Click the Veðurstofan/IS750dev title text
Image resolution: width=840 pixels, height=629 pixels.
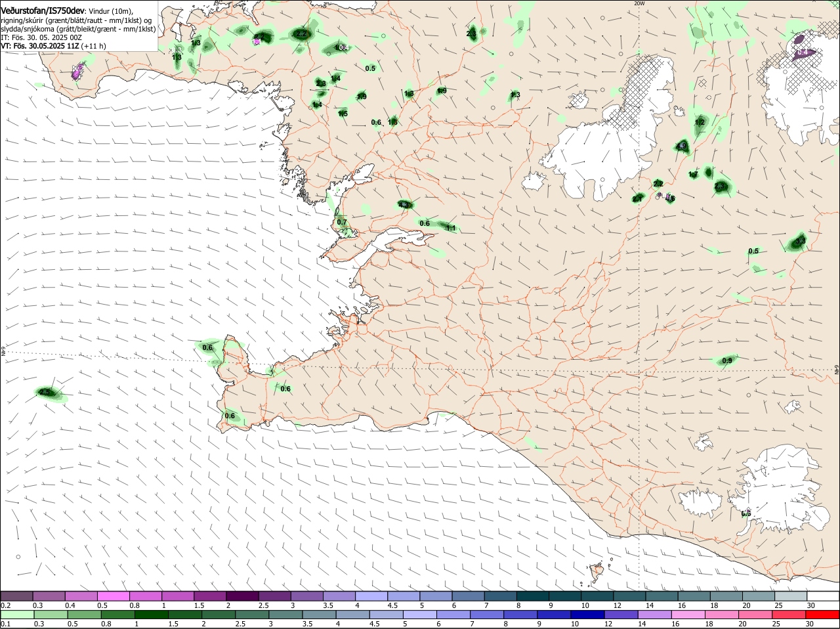point(42,11)
